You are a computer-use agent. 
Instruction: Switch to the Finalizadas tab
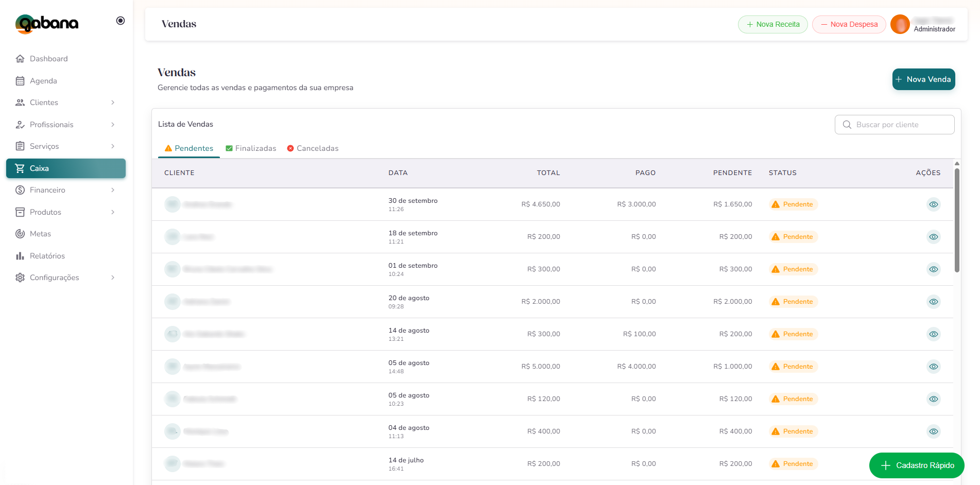(251, 148)
